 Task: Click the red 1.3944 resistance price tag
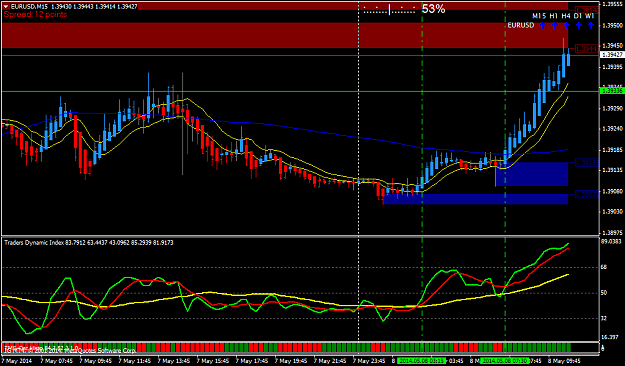pyautogui.click(x=588, y=49)
